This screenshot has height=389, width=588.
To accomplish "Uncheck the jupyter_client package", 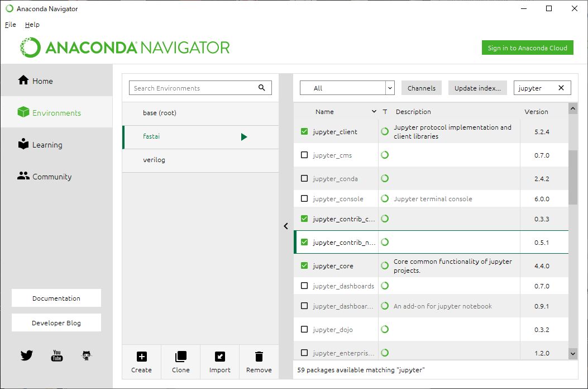I will click(x=304, y=131).
